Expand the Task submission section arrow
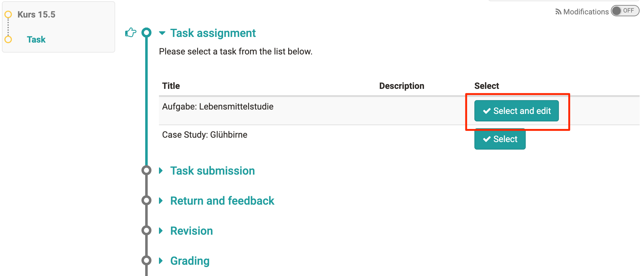Screen dimensions: 644x276 pyautogui.click(x=161, y=171)
